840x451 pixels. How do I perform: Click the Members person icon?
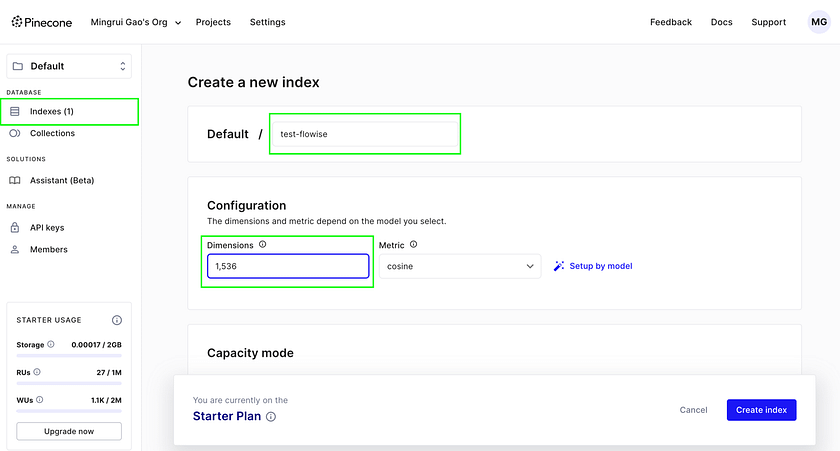[x=15, y=249]
